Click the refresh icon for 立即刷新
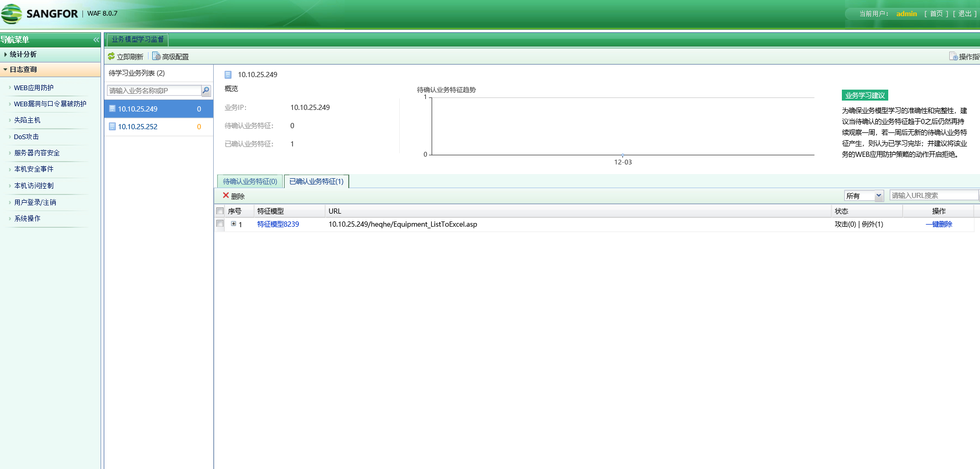The width and height of the screenshot is (980, 469). coord(111,56)
